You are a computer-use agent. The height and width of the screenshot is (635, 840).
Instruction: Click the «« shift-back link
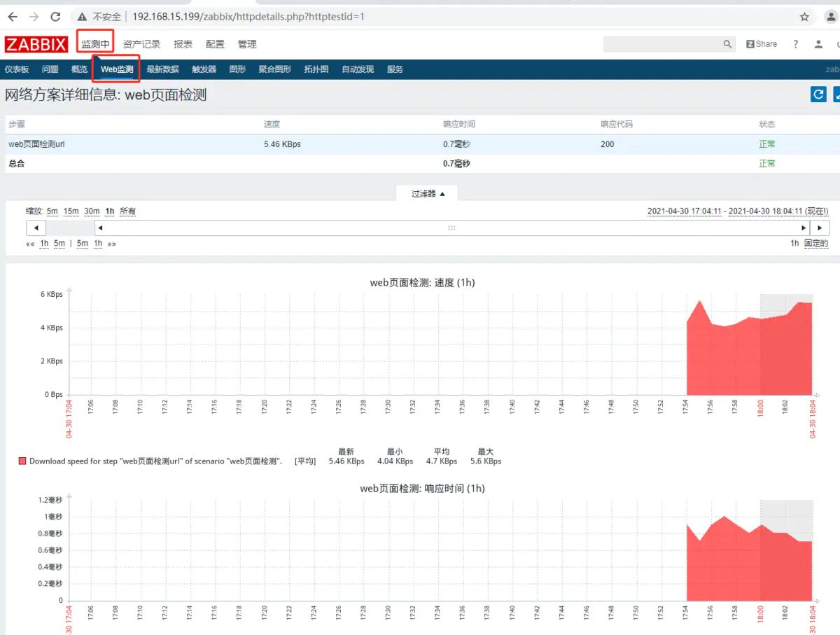(30, 244)
